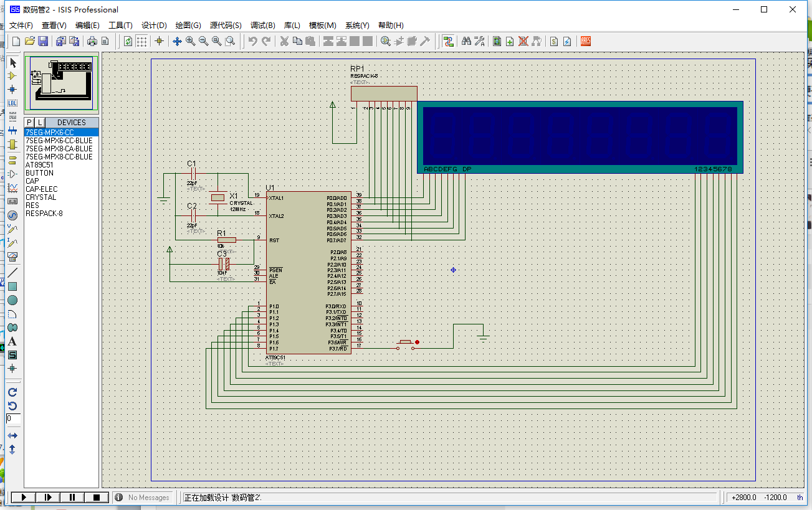This screenshot has width=812, height=510.
Task: Open 查看(V) menu
Action: (54, 26)
